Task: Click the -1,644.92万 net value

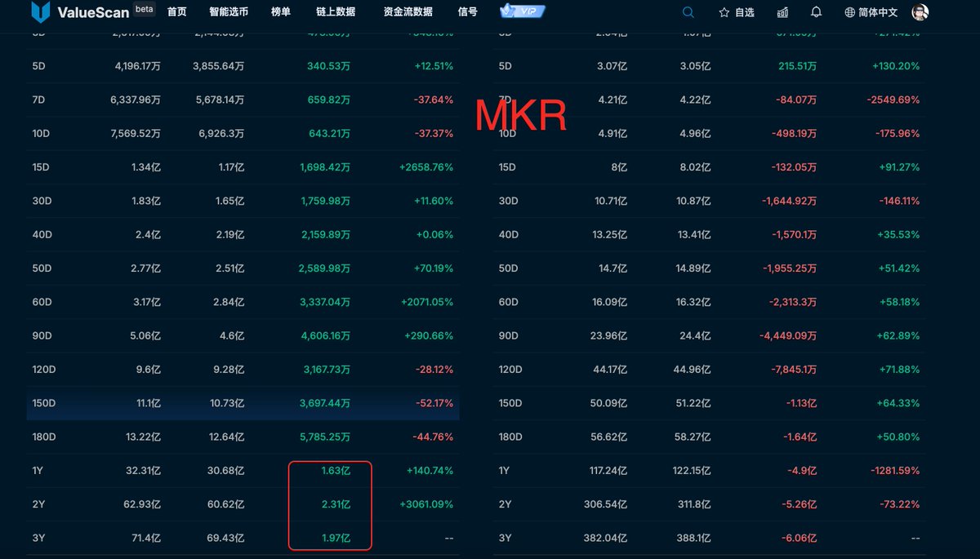Action: [790, 201]
